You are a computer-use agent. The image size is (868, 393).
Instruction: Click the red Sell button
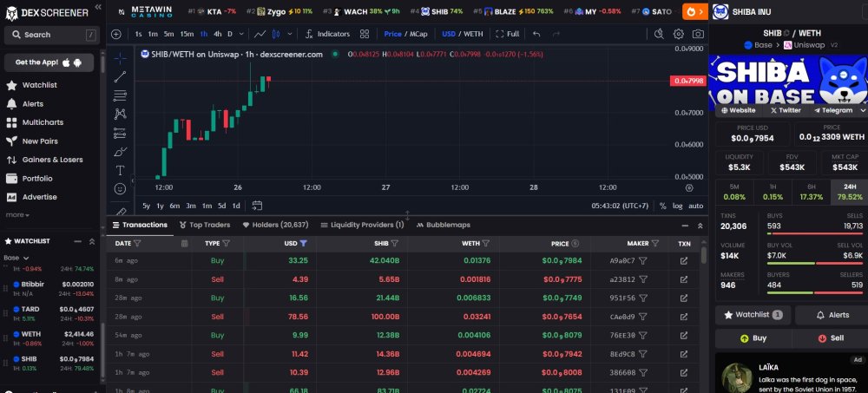point(830,338)
